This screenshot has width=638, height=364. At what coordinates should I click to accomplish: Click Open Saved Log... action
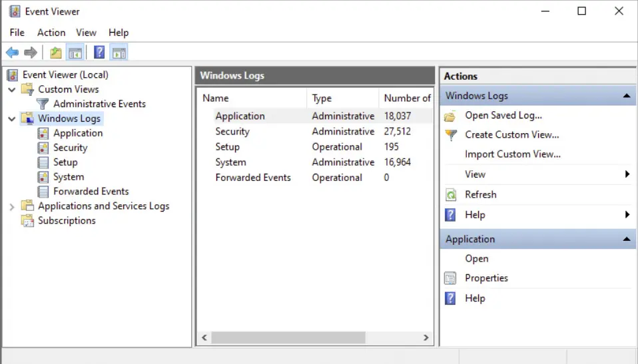click(503, 115)
